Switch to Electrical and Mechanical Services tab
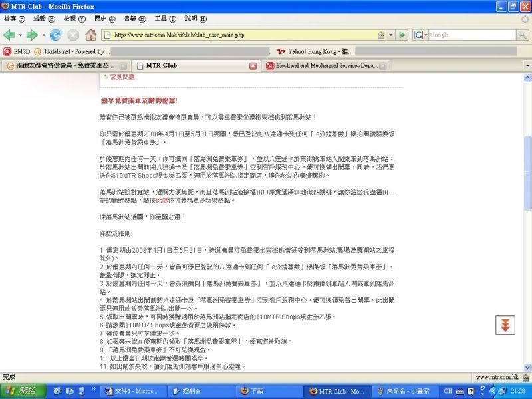The height and width of the screenshot is (399, 532). coord(325,66)
